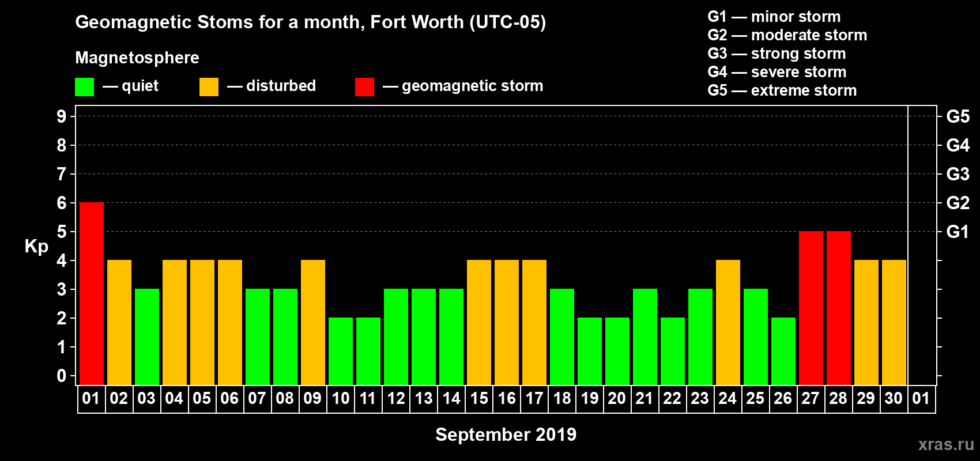Click the 'geomagnetic storm' legend label
Image resolution: width=980 pixels, height=461 pixels.
click(472, 86)
